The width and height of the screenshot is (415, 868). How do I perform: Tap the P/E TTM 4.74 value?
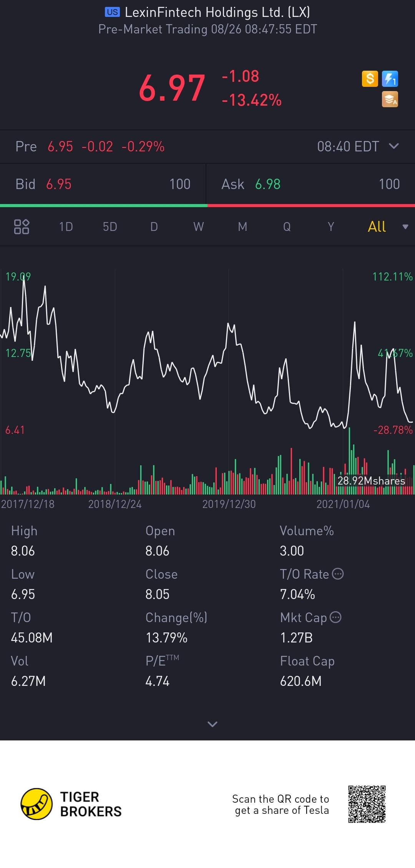pos(158,681)
